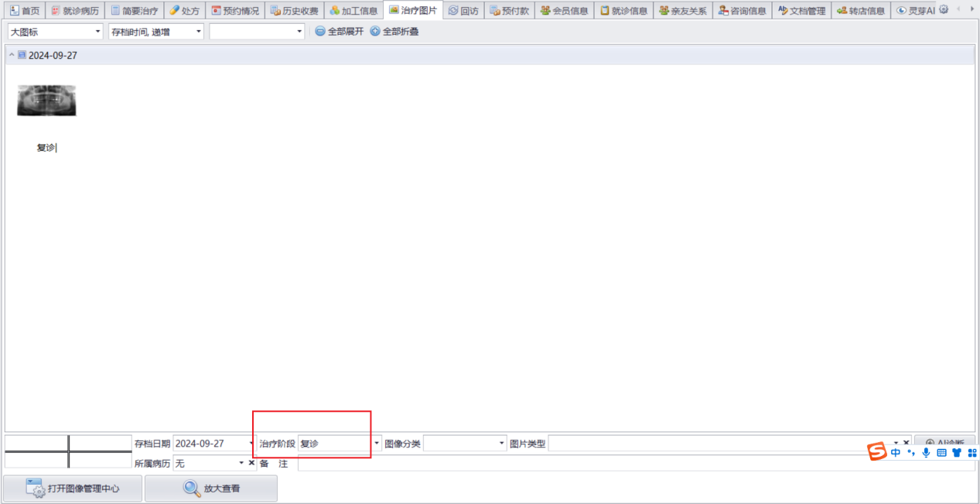
Task: Click 全部展开 to expand all groups
Action: tap(339, 32)
